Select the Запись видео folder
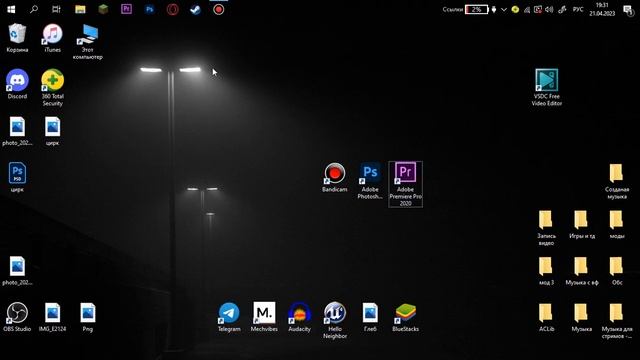Viewport: 640px width, 360px height. point(547,228)
